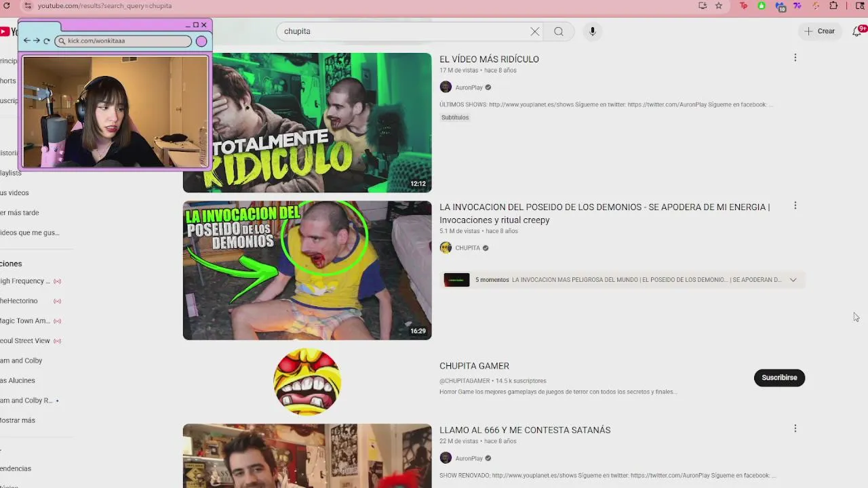
Task: Open the green thumbs-up extension
Action: [x=762, y=5]
